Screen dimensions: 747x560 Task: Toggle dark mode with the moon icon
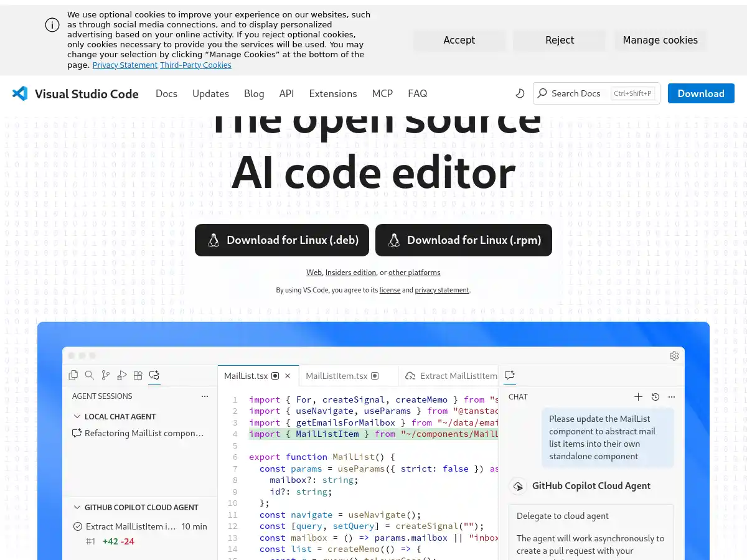pos(520,93)
